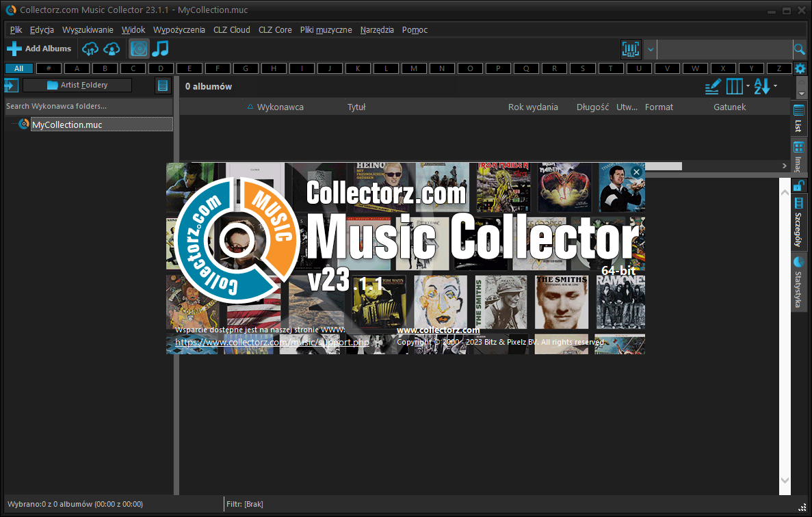Image resolution: width=812 pixels, height=517 pixels.
Task: Click the folder list options icon
Action: [163, 85]
